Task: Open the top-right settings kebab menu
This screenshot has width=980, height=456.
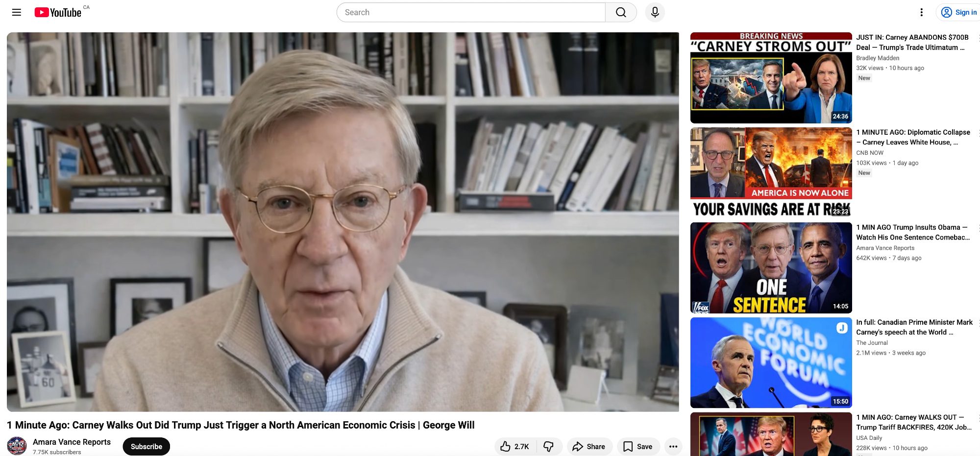Action: pyautogui.click(x=921, y=12)
